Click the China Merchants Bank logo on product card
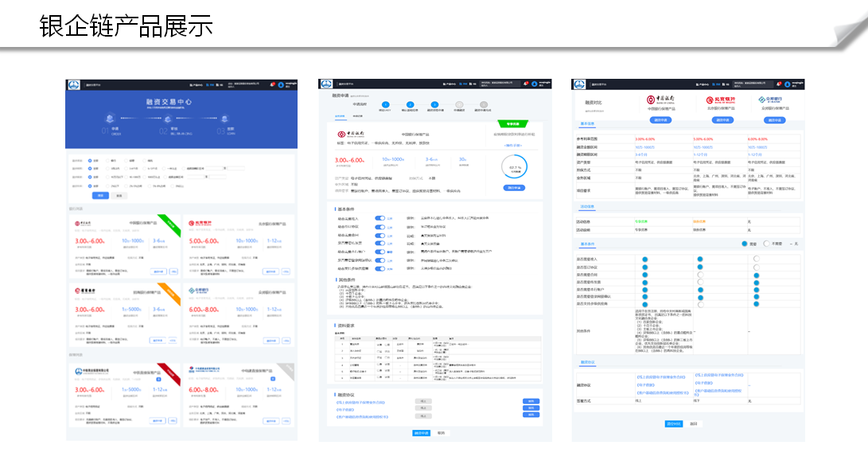 [86, 290]
